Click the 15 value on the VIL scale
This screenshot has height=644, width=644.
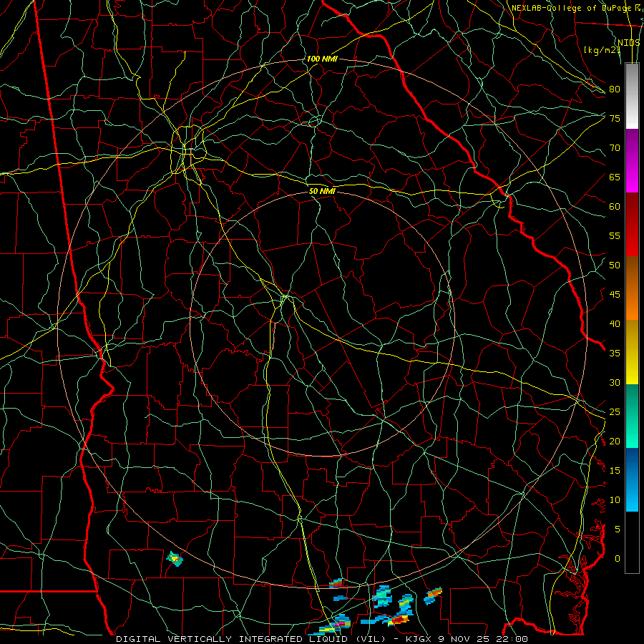click(615, 471)
